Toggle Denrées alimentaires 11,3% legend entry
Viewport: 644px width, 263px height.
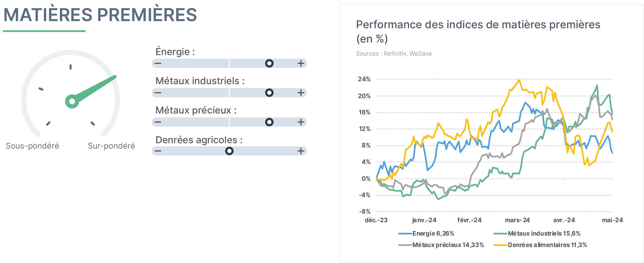click(540, 245)
